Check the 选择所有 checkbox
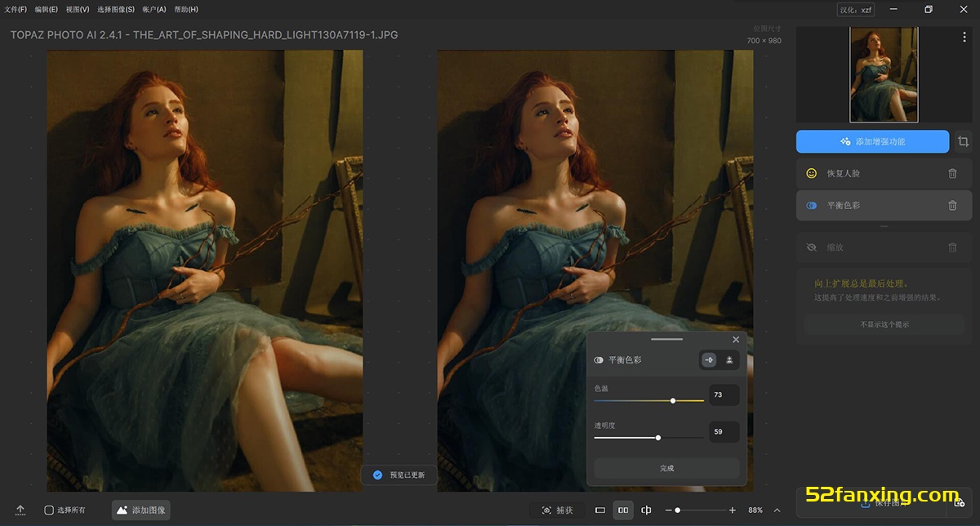Screen dimensions: 980x526 [49, 510]
